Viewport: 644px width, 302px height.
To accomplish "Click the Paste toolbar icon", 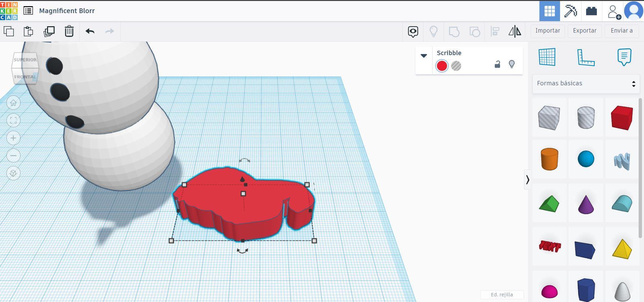I will [x=29, y=31].
